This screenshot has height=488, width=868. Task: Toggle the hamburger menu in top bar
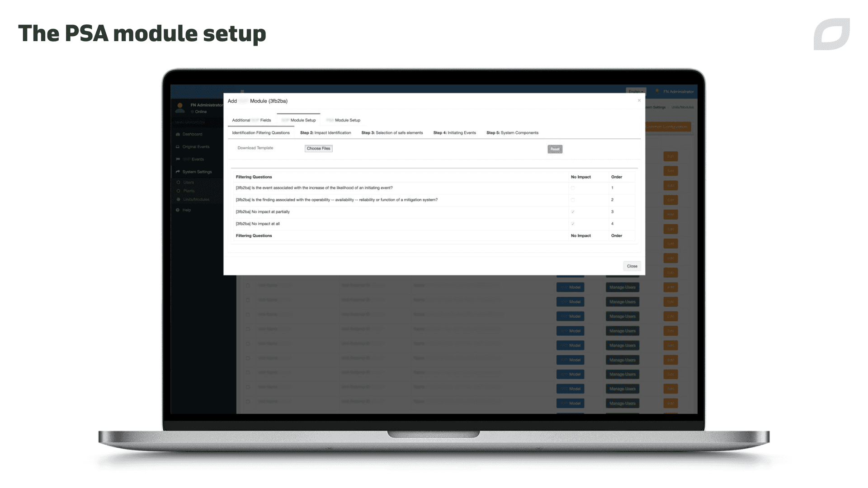[x=242, y=91]
